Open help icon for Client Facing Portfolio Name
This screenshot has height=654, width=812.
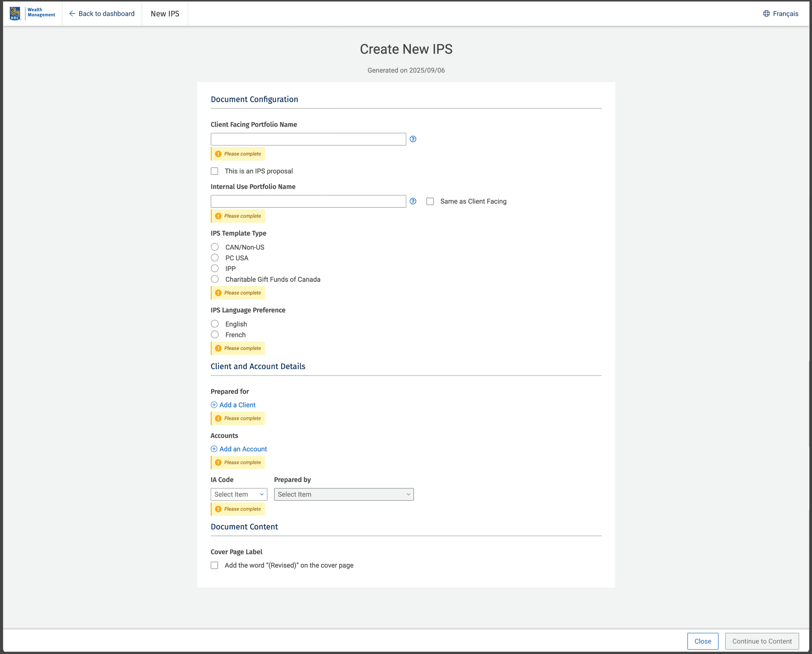413,139
